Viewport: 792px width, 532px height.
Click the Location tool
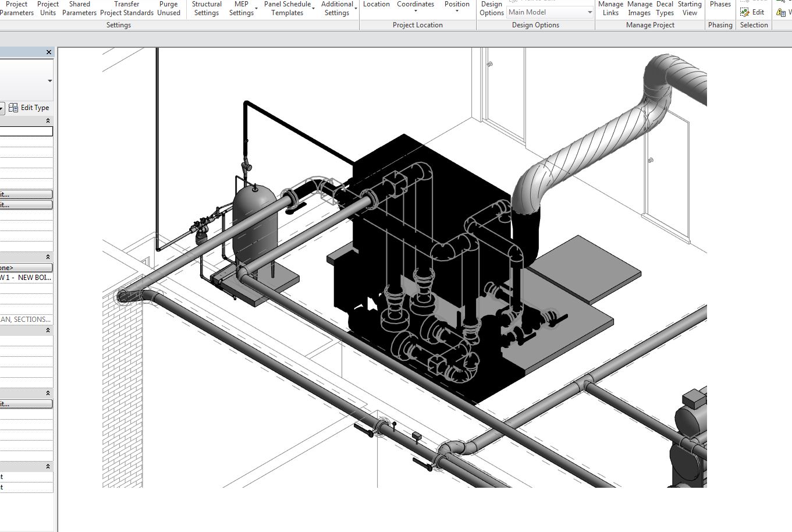(x=377, y=4)
